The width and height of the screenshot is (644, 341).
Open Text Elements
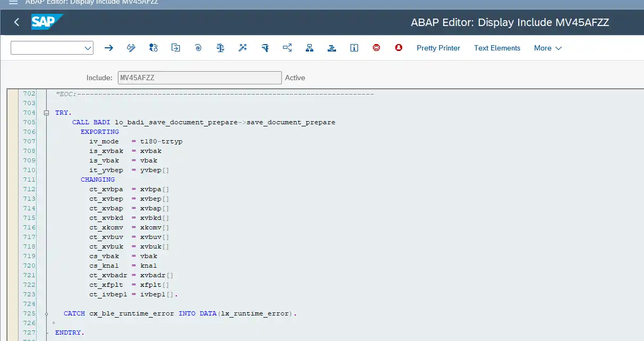(497, 48)
